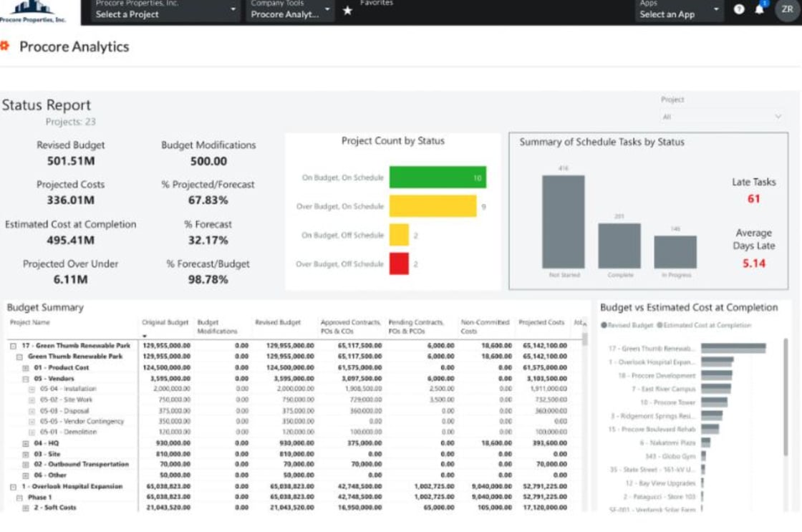This screenshot has height=532, width=802.
Task: Open the Select a Project dropdown
Action: (x=165, y=10)
